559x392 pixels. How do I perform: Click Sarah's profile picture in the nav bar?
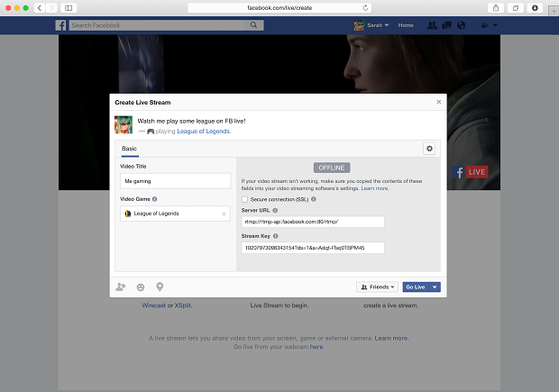(x=359, y=25)
